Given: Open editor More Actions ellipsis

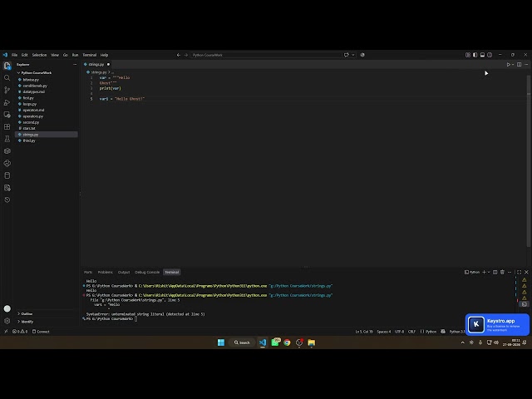Looking at the screenshot, I should (x=526, y=65).
